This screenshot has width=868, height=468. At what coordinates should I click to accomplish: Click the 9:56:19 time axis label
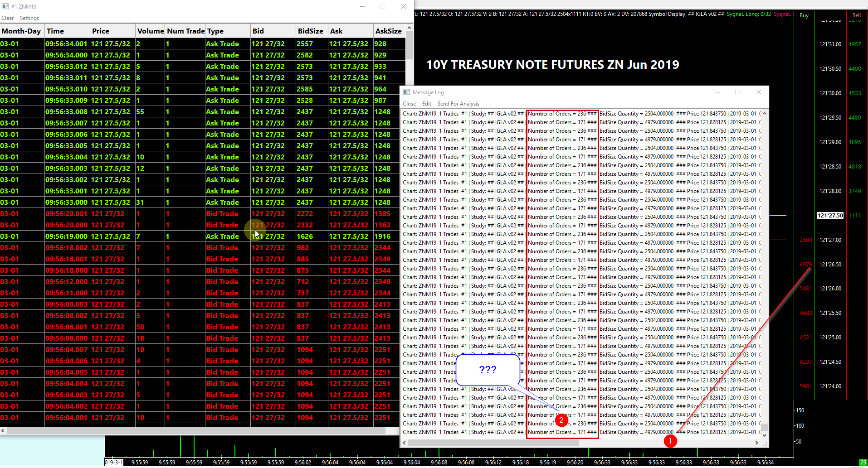[x=548, y=463]
